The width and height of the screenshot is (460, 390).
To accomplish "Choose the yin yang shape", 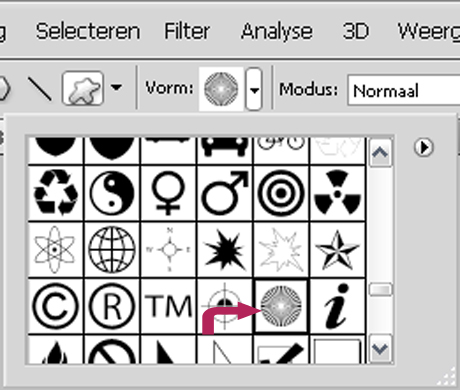I will coord(112,193).
